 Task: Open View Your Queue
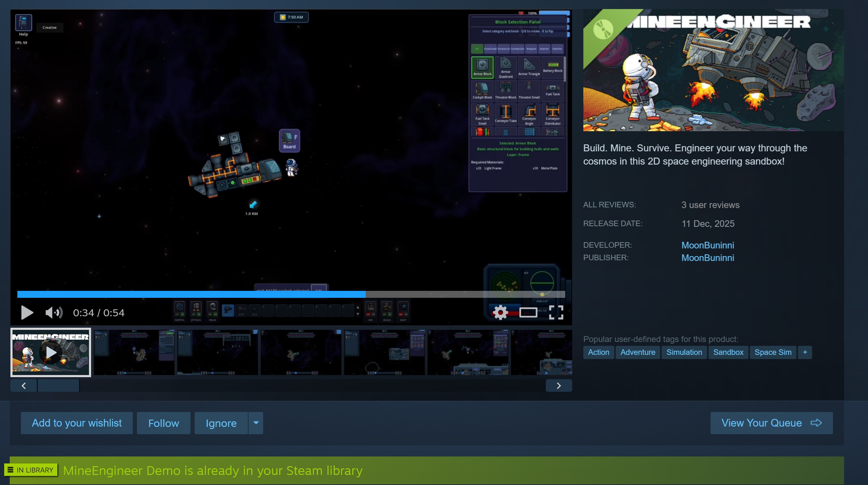point(771,423)
